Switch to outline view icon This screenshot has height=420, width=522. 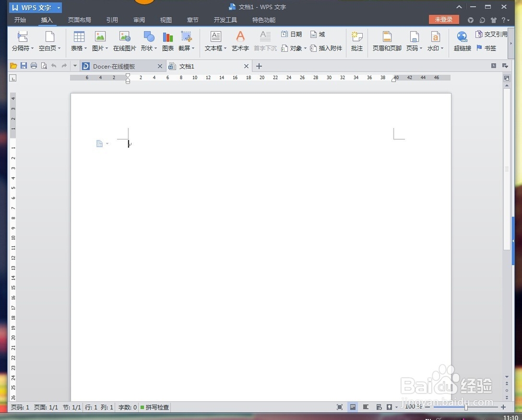point(365,407)
